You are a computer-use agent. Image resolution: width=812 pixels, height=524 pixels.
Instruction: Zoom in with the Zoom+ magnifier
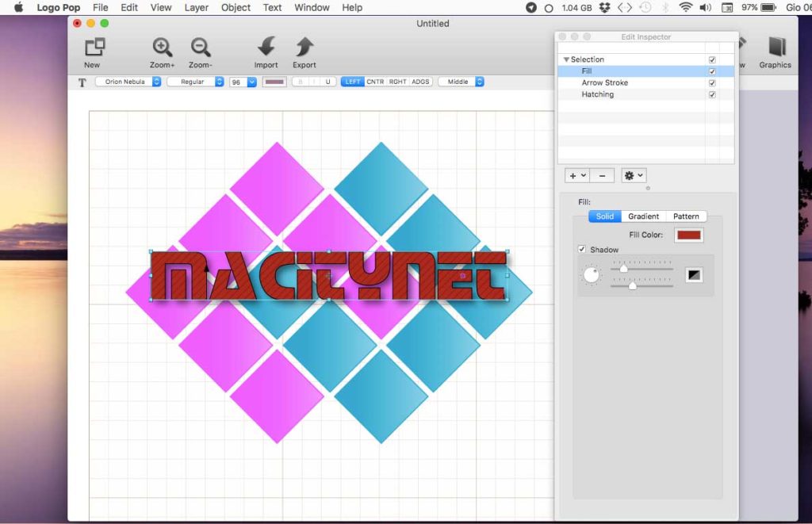(162, 47)
